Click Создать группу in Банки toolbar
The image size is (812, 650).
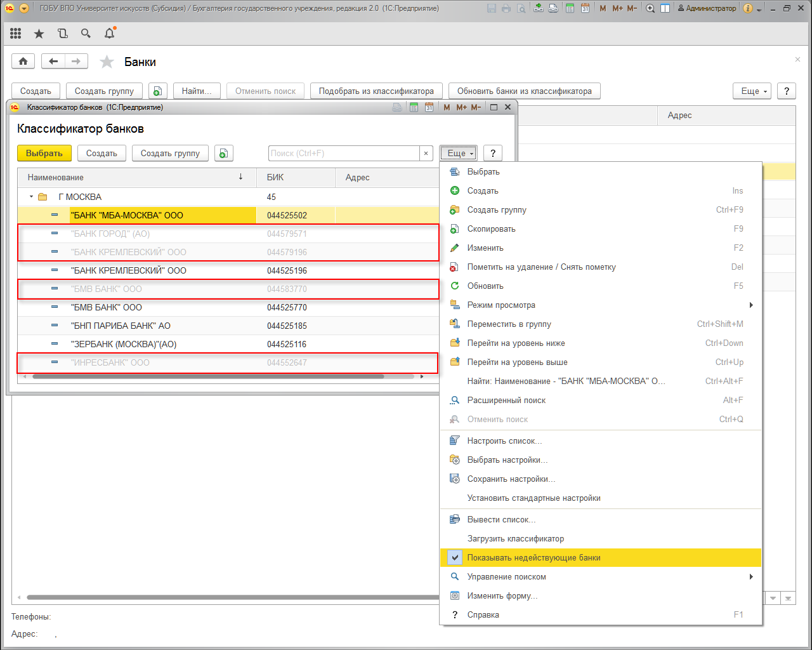click(x=104, y=91)
